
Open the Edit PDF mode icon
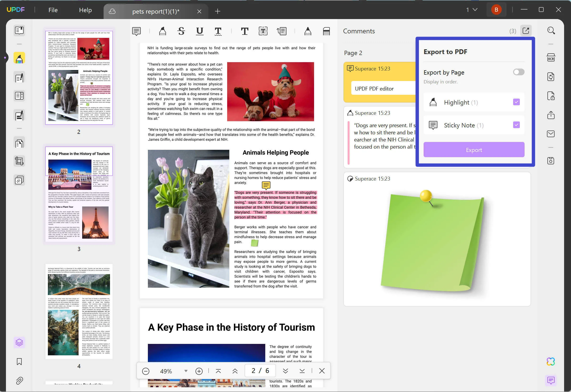click(19, 78)
